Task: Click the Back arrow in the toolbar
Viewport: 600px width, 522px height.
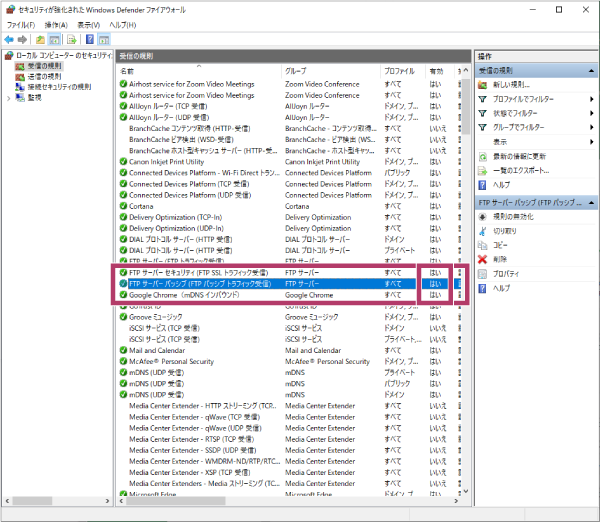Action: coord(9,39)
